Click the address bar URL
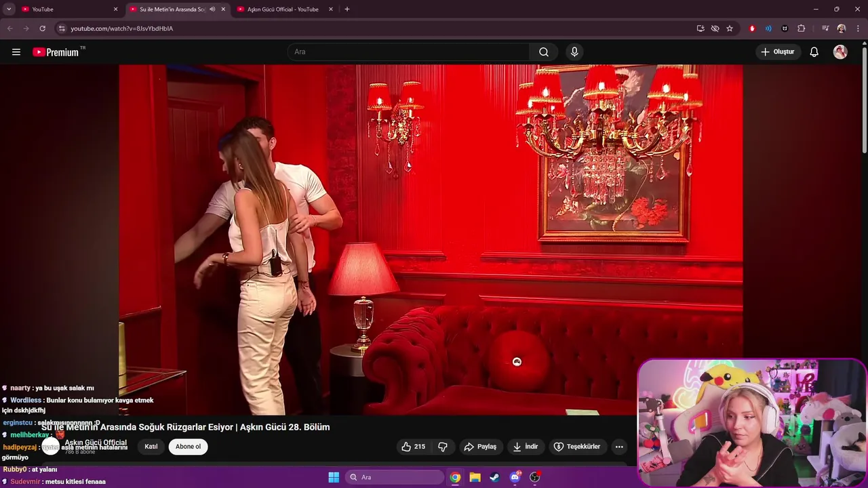 (x=122, y=28)
